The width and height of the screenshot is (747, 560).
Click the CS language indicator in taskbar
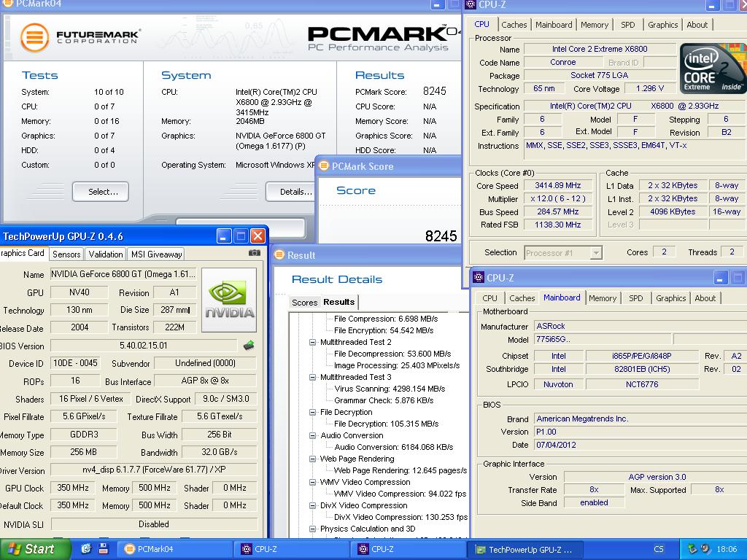tap(659, 549)
